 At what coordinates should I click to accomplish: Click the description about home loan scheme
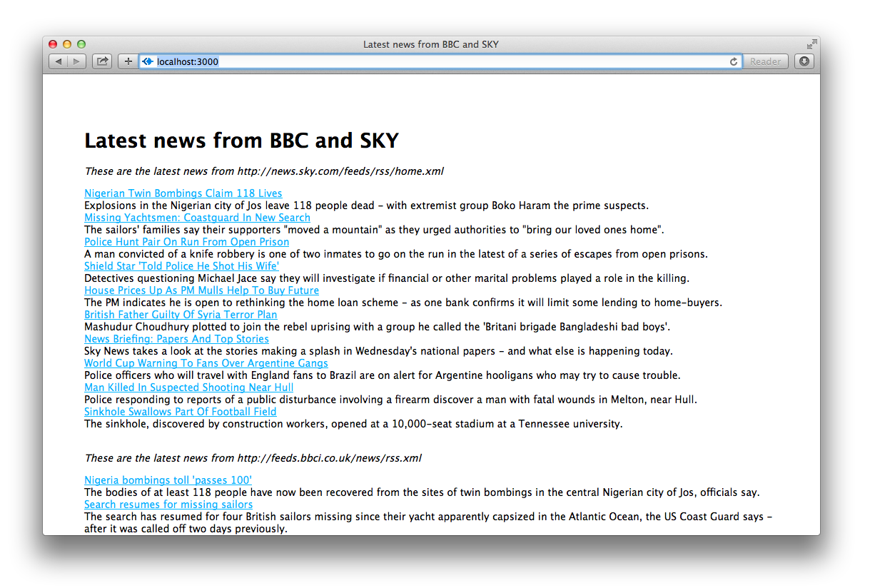(403, 303)
